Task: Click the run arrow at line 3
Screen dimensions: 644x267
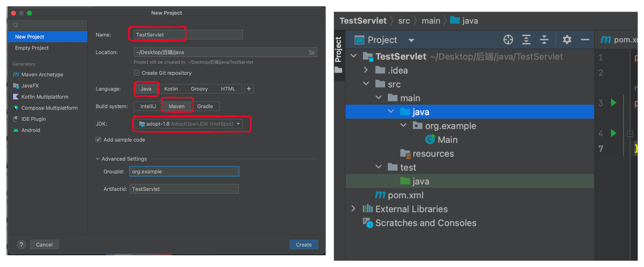Action: point(614,103)
